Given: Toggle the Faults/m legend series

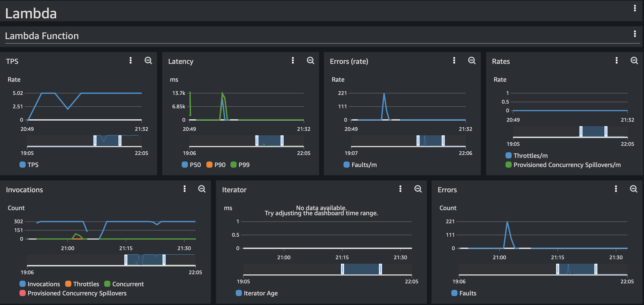Looking at the screenshot, I should pyautogui.click(x=360, y=165).
